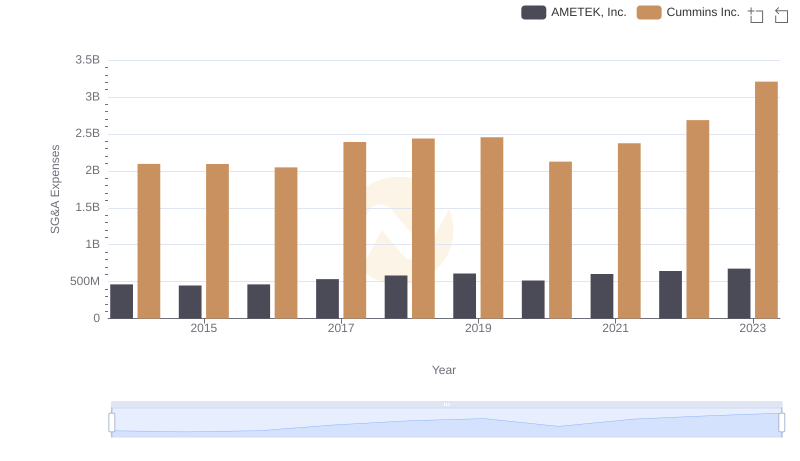Image resolution: width=800 pixels, height=461 pixels.
Task: Select the AMETEK bar for 2021
Action: pyautogui.click(x=602, y=296)
